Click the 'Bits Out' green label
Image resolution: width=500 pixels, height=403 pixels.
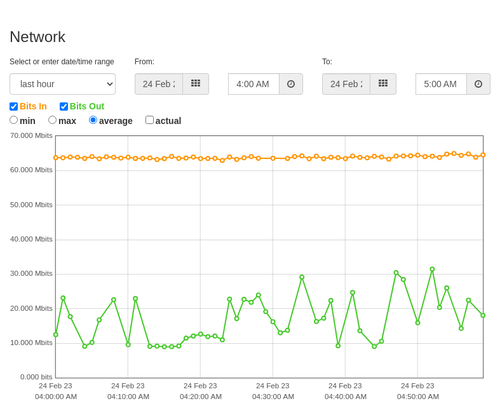click(87, 106)
